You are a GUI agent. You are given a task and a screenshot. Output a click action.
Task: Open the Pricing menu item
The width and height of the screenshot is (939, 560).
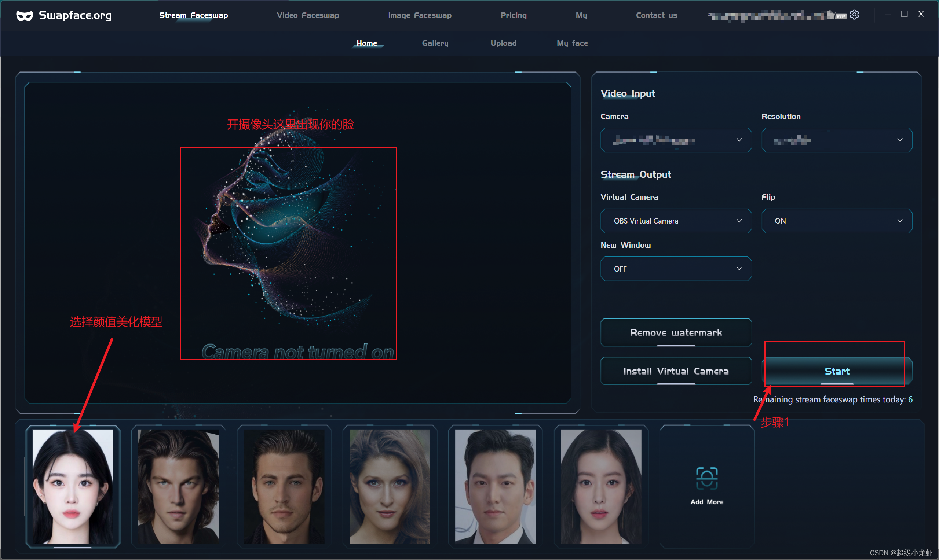[x=513, y=15]
